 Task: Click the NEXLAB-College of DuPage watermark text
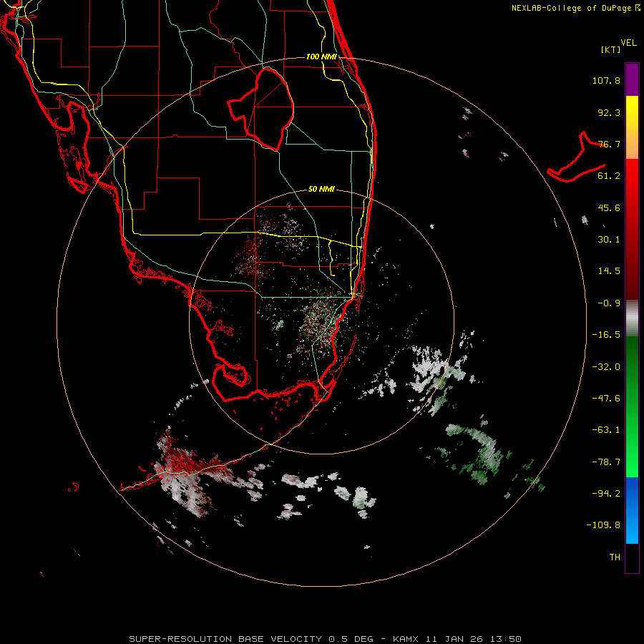576,8
